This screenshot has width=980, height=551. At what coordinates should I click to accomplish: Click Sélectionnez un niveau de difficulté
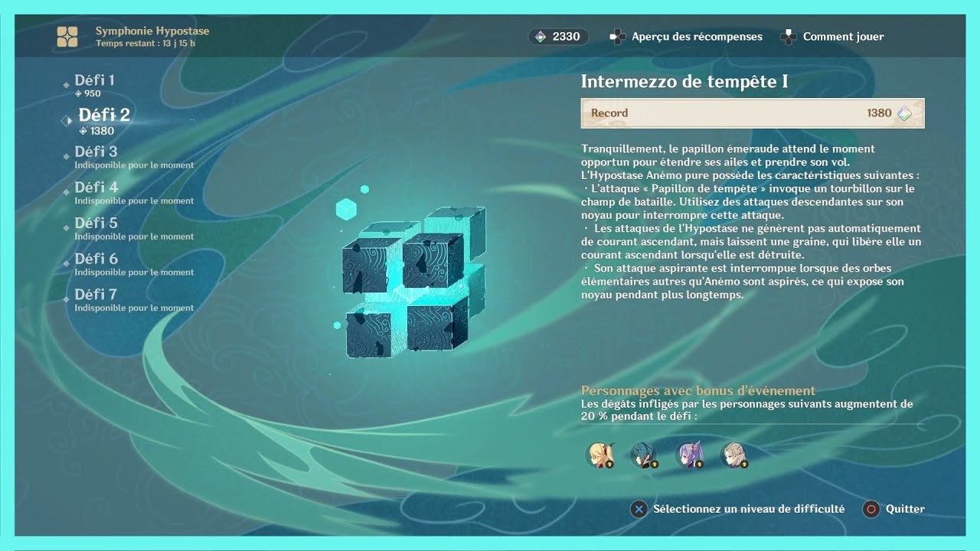(x=737, y=509)
